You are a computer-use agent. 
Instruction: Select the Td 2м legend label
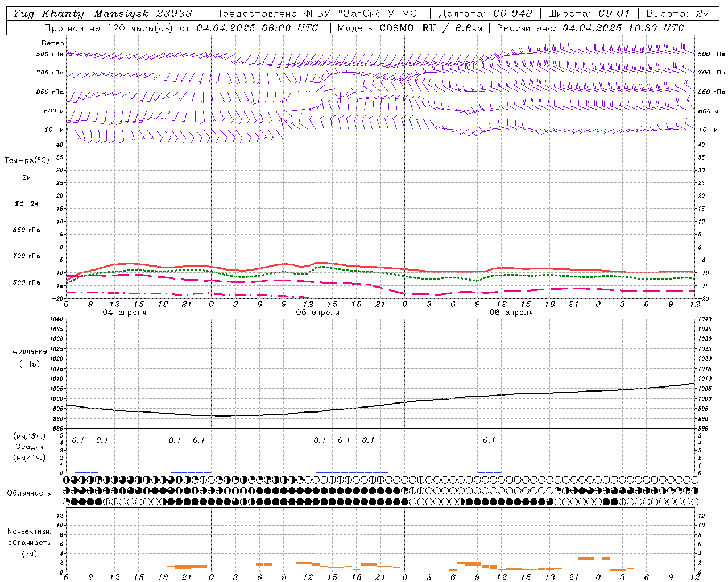pyautogui.click(x=26, y=203)
